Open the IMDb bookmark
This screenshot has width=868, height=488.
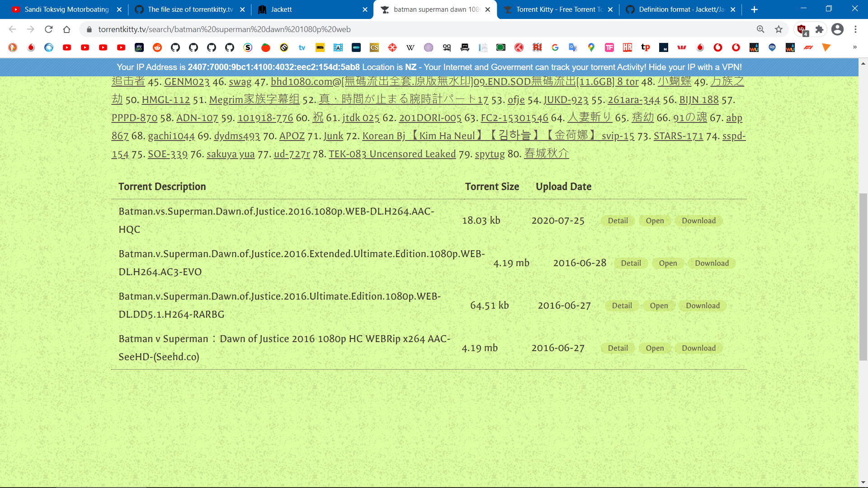321,47
